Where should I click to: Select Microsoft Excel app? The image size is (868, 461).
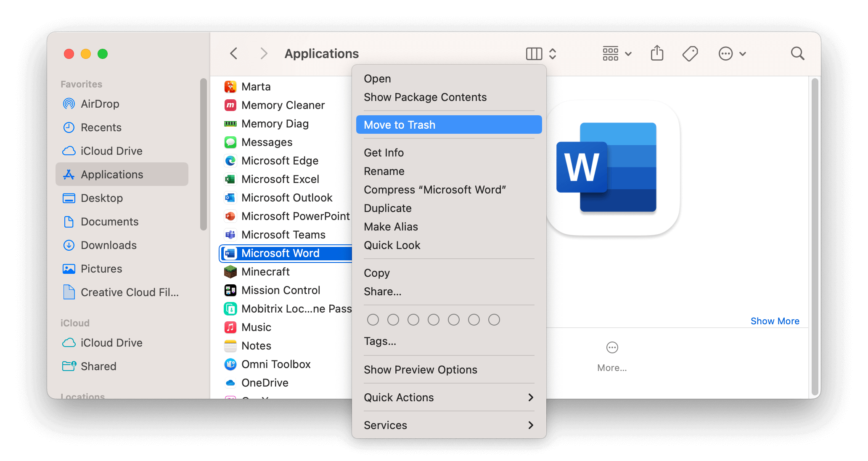286,179
